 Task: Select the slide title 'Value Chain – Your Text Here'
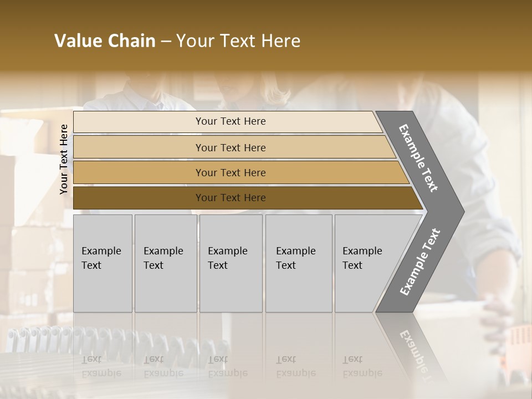(x=177, y=40)
